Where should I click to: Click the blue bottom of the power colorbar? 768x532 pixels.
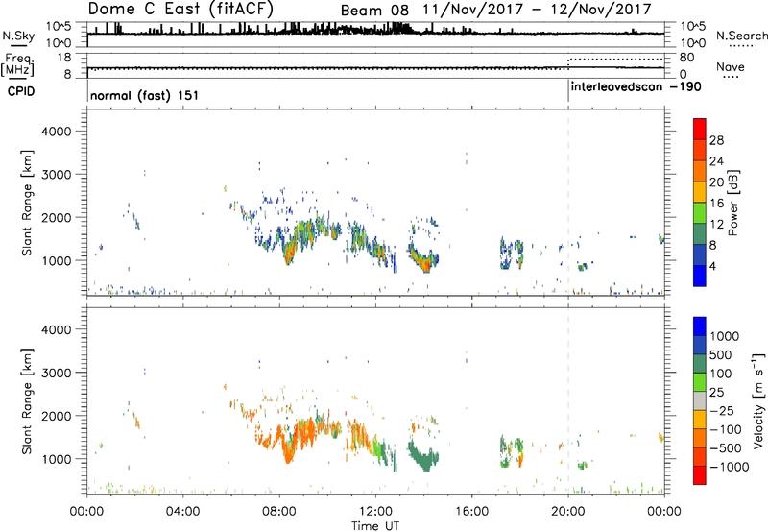tap(700, 276)
